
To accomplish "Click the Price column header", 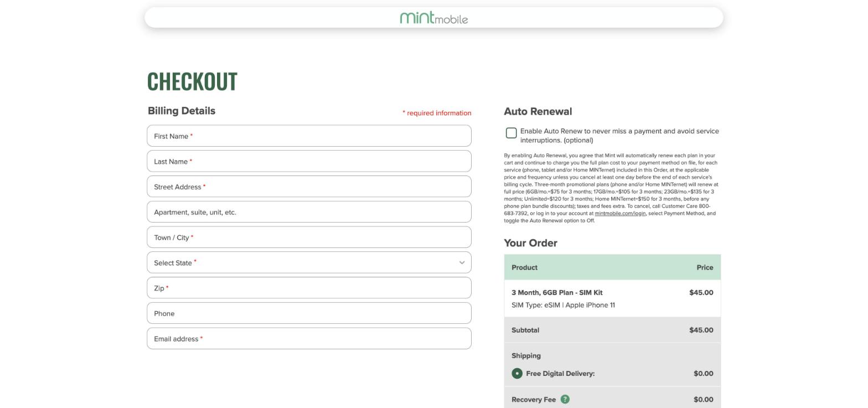I will click(x=705, y=267).
